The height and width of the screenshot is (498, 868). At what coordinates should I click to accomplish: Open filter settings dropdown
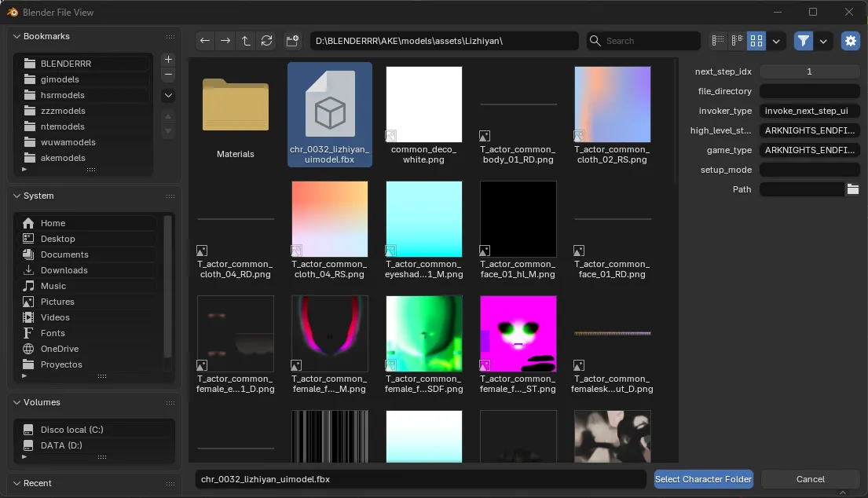click(823, 41)
